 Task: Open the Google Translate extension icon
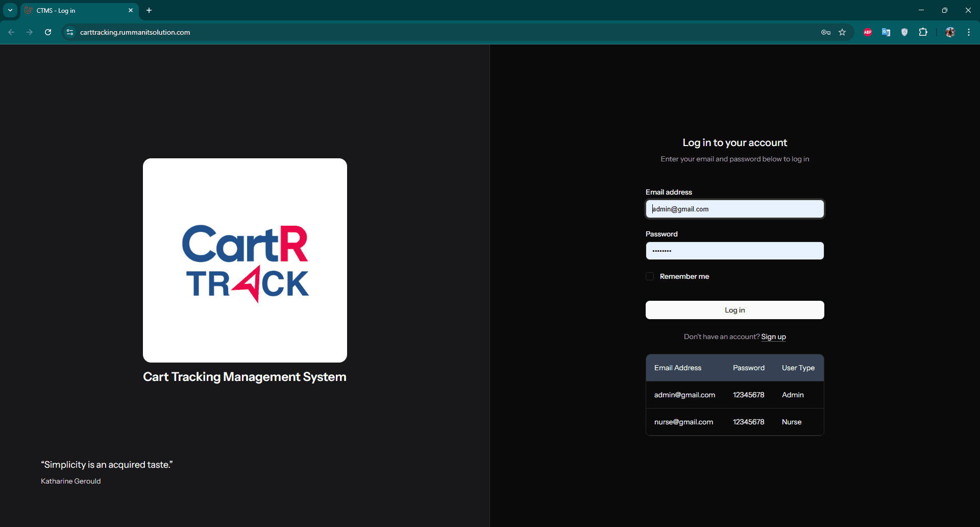tap(886, 32)
